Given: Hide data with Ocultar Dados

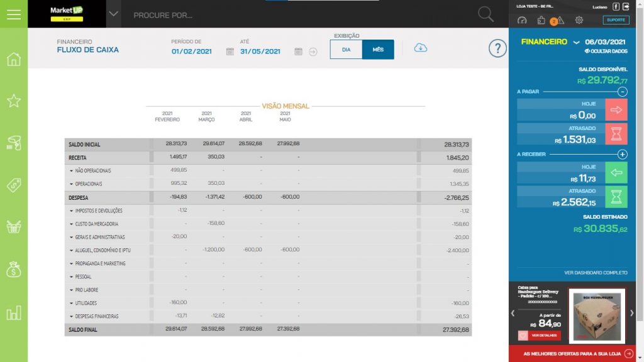Looking at the screenshot, I should pos(606,52).
